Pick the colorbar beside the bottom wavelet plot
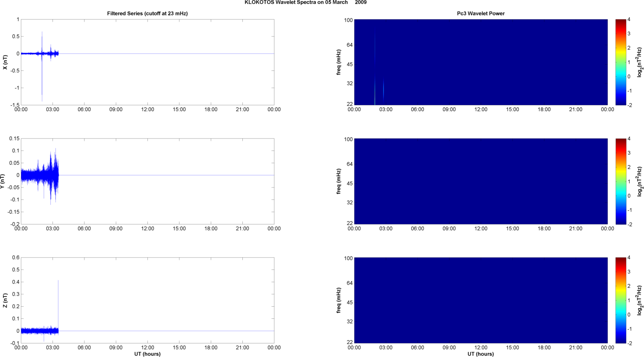Screen dimensions: 644x357 coord(621,300)
